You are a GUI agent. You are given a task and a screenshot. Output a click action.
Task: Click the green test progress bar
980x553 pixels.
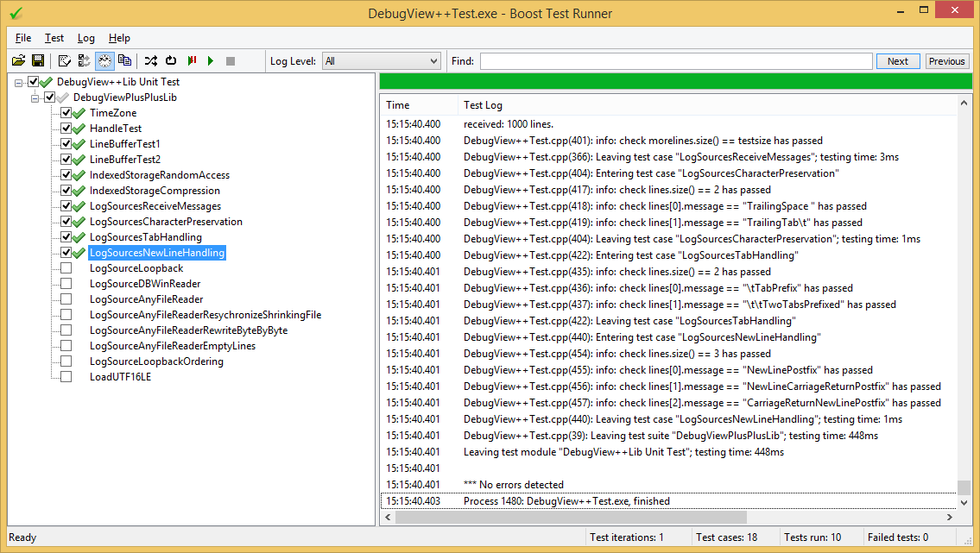675,81
